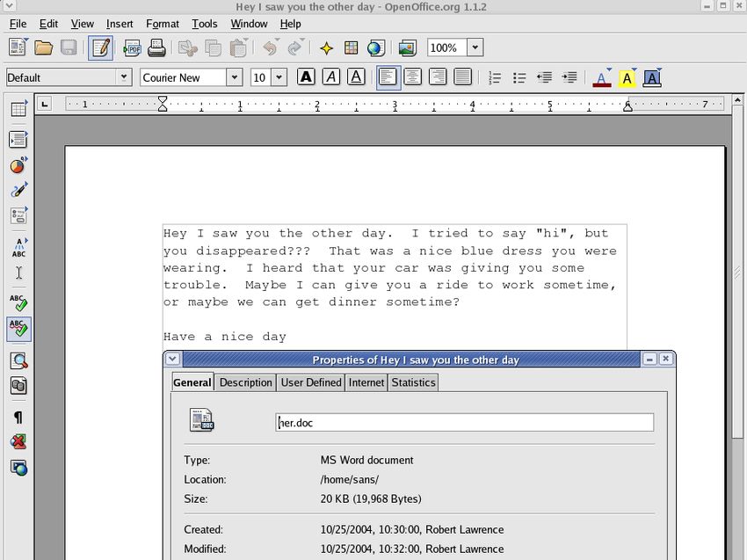Viewport: 747px width, 560px height.
Task: Insert table from side toolbar
Action: pyautogui.click(x=19, y=109)
